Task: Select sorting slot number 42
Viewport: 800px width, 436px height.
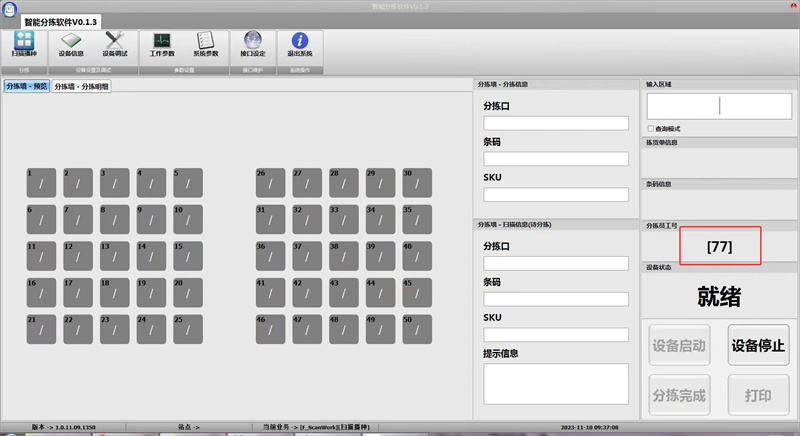Action: pos(307,293)
